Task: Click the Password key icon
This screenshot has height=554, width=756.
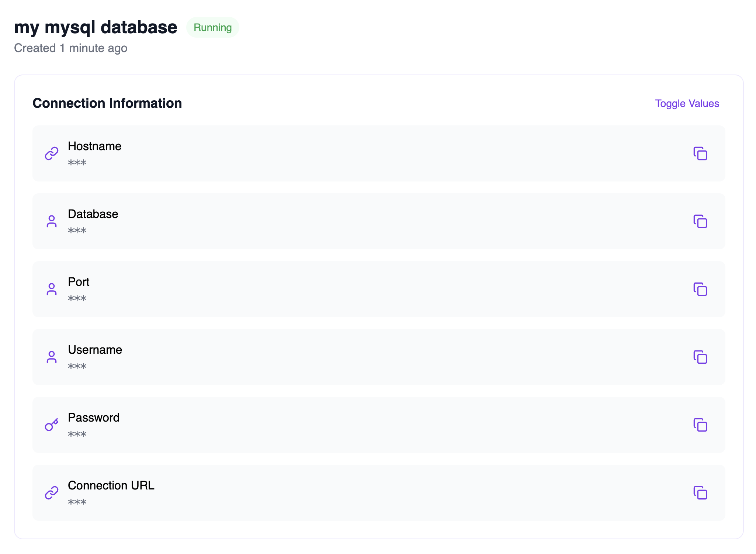Action: [x=52, y=425]
